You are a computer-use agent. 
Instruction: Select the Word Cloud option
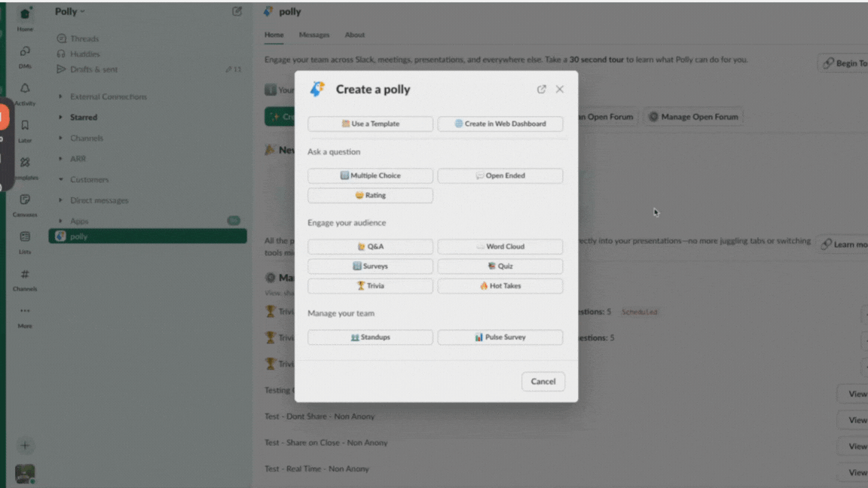[500, 247]
